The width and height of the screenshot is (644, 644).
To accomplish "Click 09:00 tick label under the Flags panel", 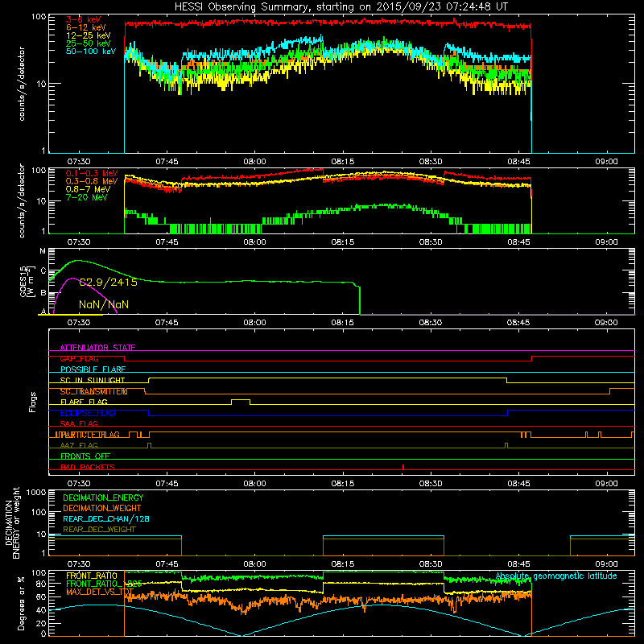I will coord(606,484).
